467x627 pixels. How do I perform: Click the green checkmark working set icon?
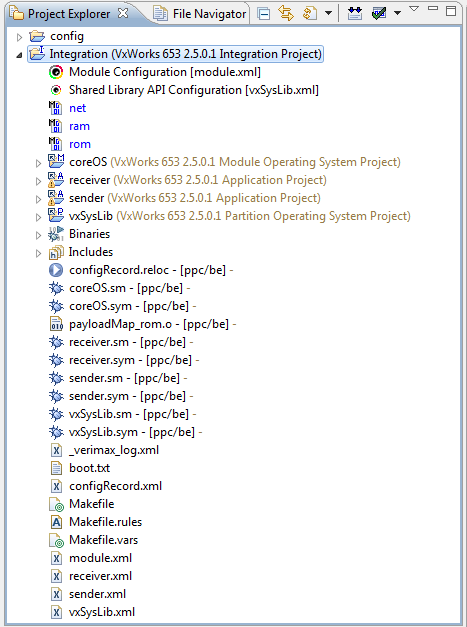379,14
